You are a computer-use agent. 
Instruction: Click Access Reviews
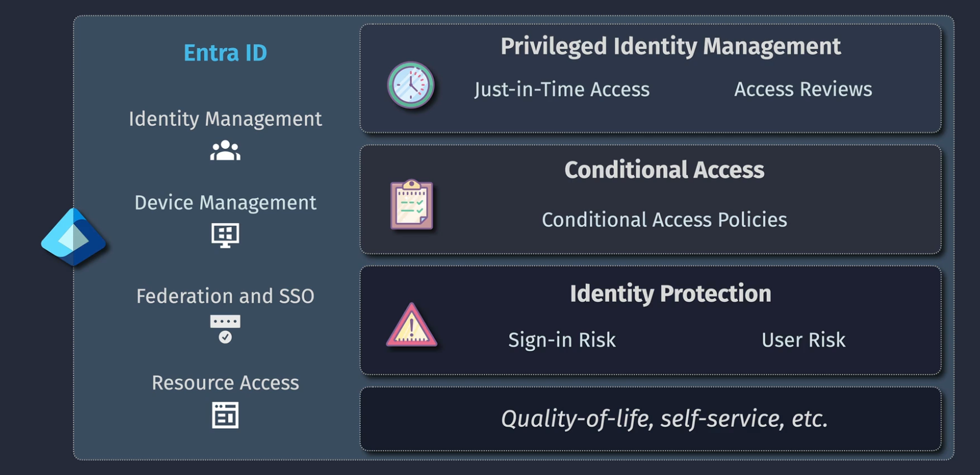click(x=803, y=89)
